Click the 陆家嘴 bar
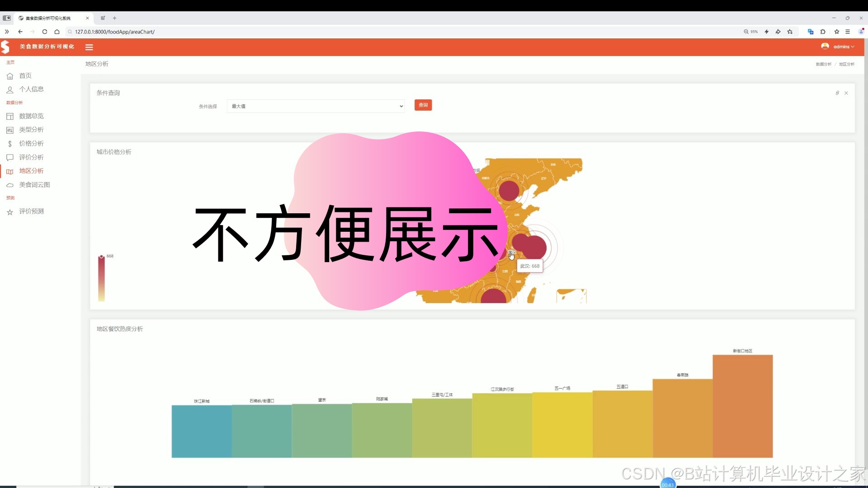This screenshot has height=488, width=868. [382, 430]
